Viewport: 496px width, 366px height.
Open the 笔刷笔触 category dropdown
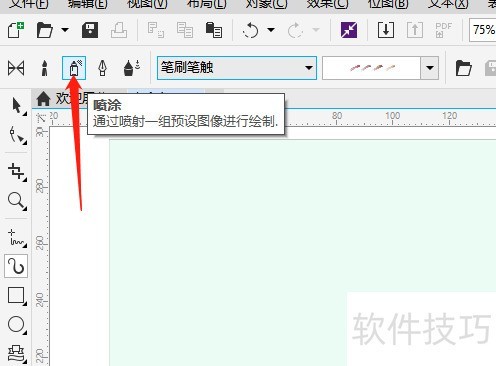coord(237,68)
